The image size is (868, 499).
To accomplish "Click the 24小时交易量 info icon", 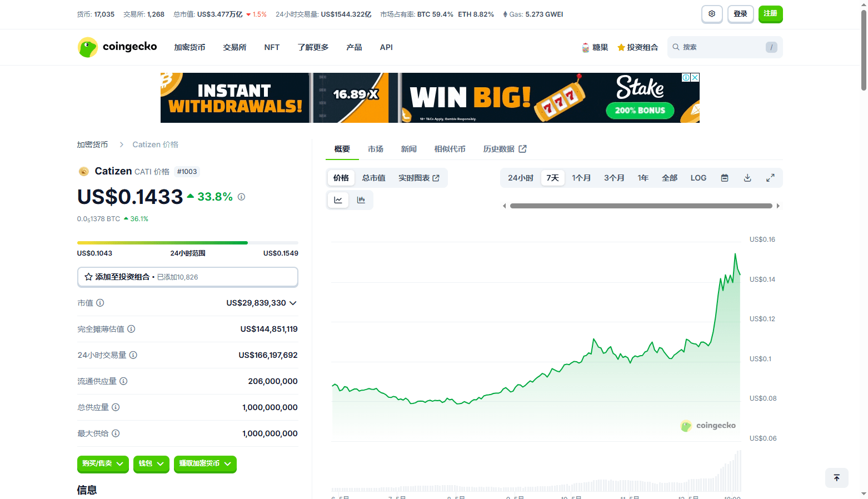I will (x=133, y=355).
